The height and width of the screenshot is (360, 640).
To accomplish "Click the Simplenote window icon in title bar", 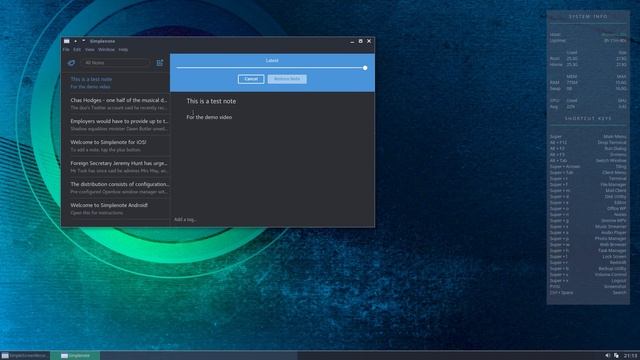I will (x=67, y=41).
